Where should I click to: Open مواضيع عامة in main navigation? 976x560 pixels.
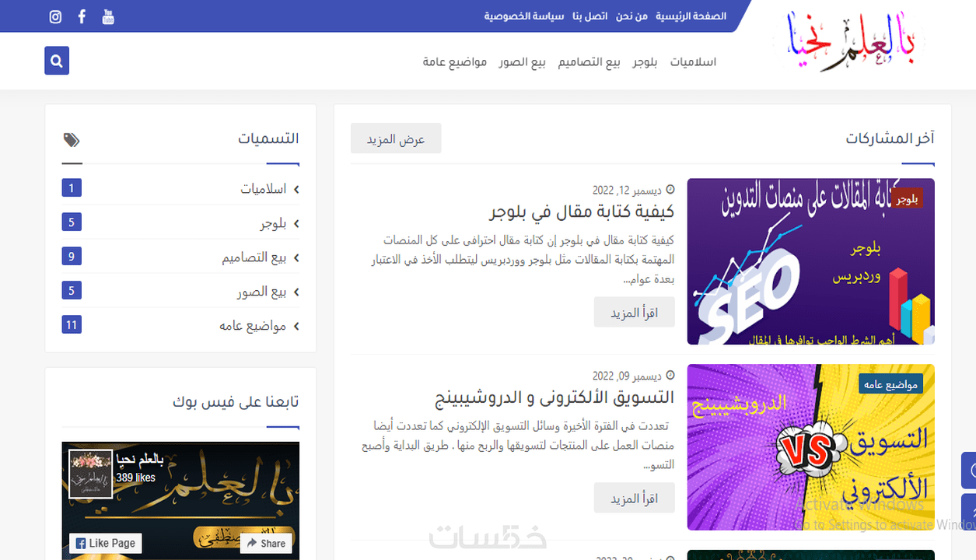point(455,61)
